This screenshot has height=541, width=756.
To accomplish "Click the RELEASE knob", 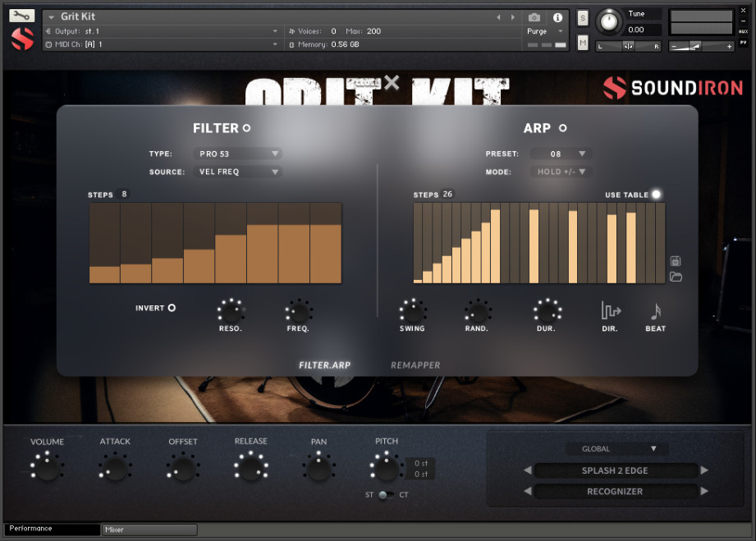I will click(x=250, y=467).
